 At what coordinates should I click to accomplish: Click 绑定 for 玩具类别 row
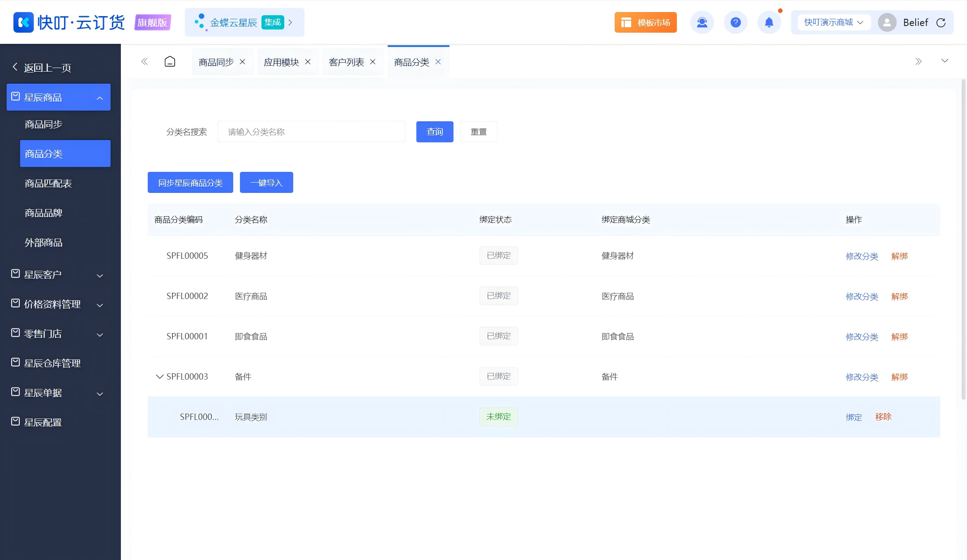click(854, 417)
